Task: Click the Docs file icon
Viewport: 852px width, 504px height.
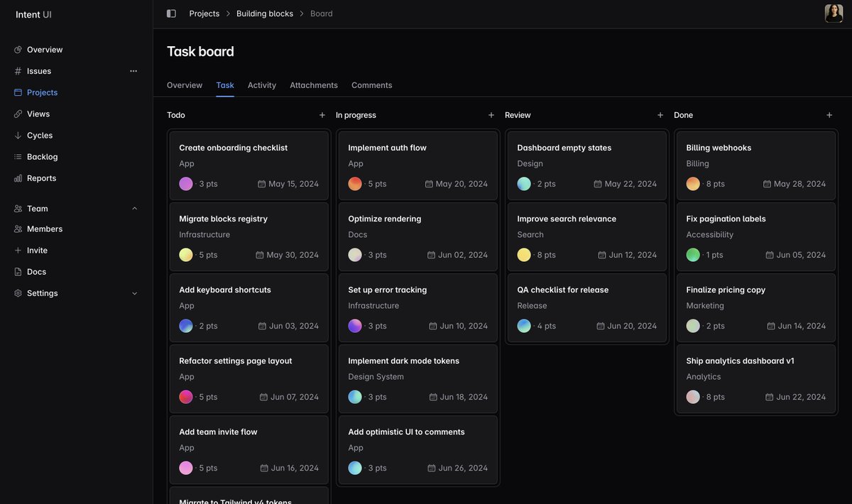Action: [18, 272]
